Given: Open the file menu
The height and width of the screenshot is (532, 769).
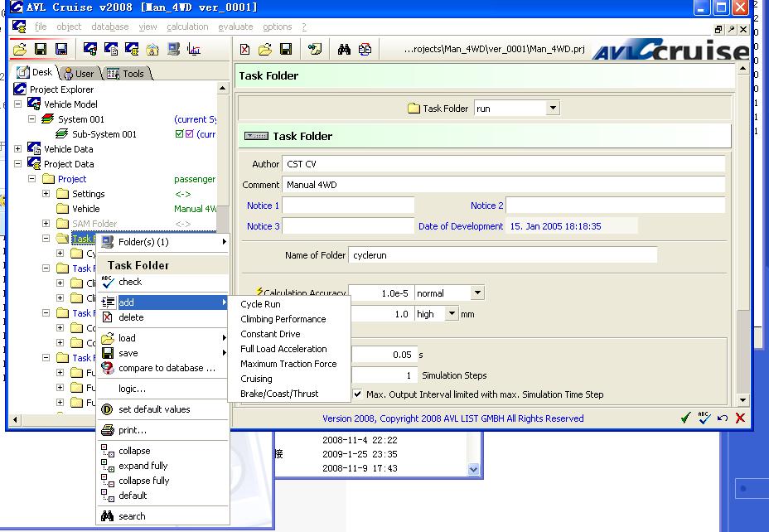Looking at the screenshot, I should 41,27.
